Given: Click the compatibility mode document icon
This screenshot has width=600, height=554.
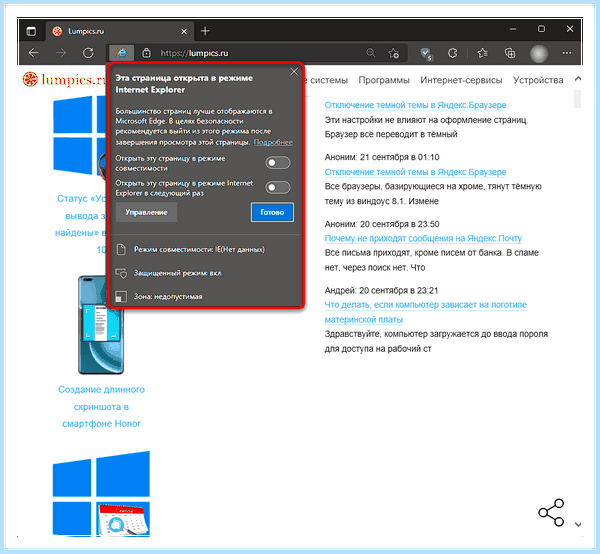Looking at the screenshot, I should coord(121,249).
